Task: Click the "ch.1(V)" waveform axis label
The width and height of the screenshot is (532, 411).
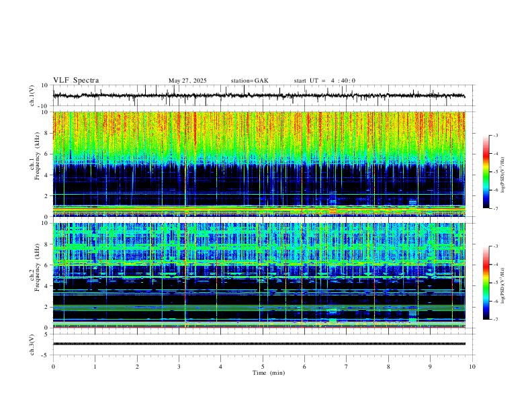Action: coord(32,95)
